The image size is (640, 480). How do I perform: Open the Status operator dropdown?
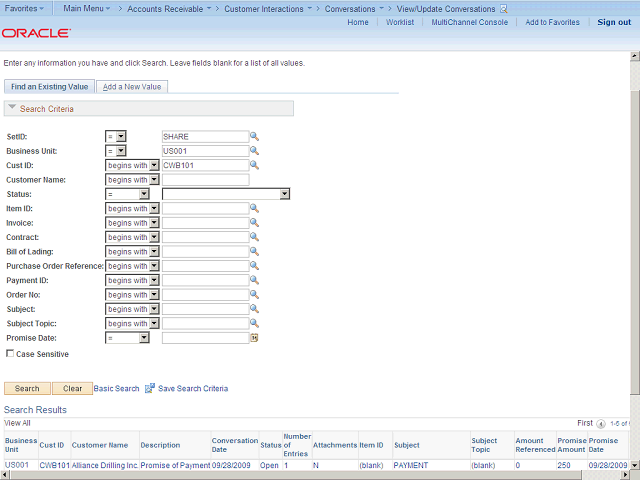click(x=127, y=194)
